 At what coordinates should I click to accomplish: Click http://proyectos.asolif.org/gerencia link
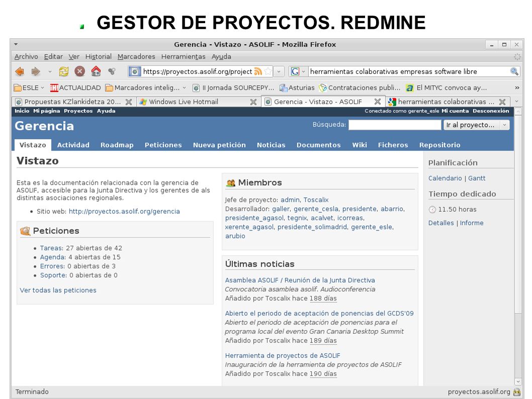124,211
